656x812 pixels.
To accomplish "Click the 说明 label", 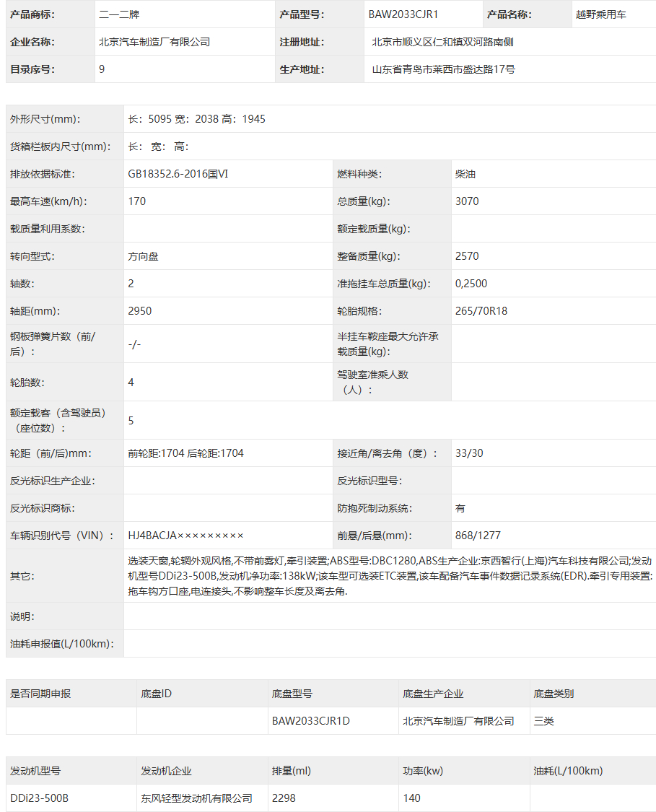I will point(22,617).
